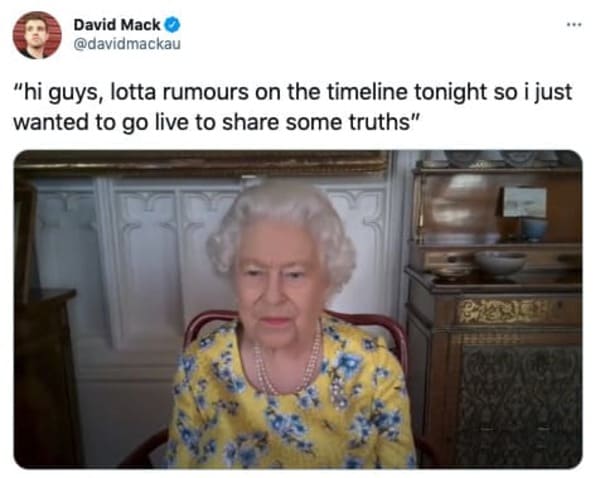Click the gold ornament on the cabinet

point(503,310)
